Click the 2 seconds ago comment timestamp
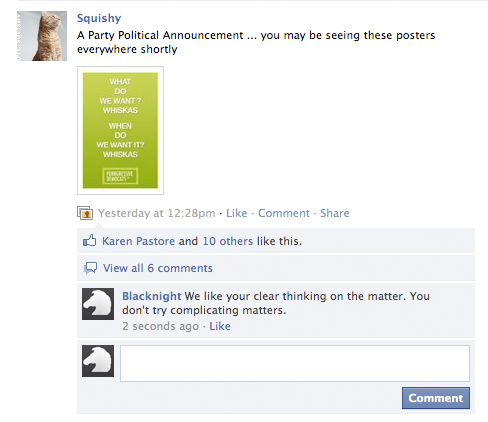The image size is (488, 422). coord(160,326)
